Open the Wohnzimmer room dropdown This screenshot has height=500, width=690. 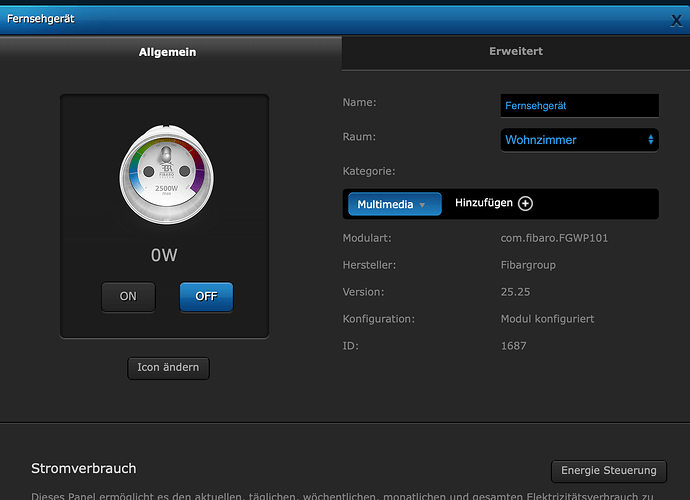[x=578, y=140]
